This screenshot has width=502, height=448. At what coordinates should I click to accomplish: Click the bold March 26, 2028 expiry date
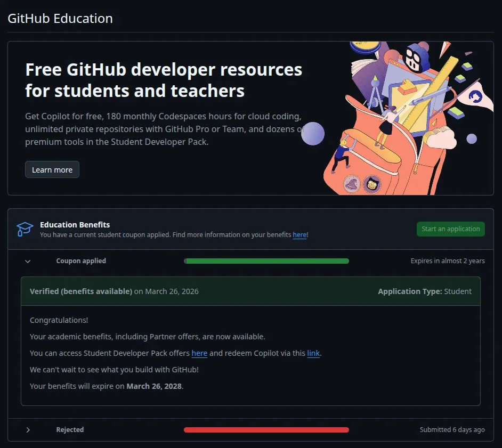155,386
